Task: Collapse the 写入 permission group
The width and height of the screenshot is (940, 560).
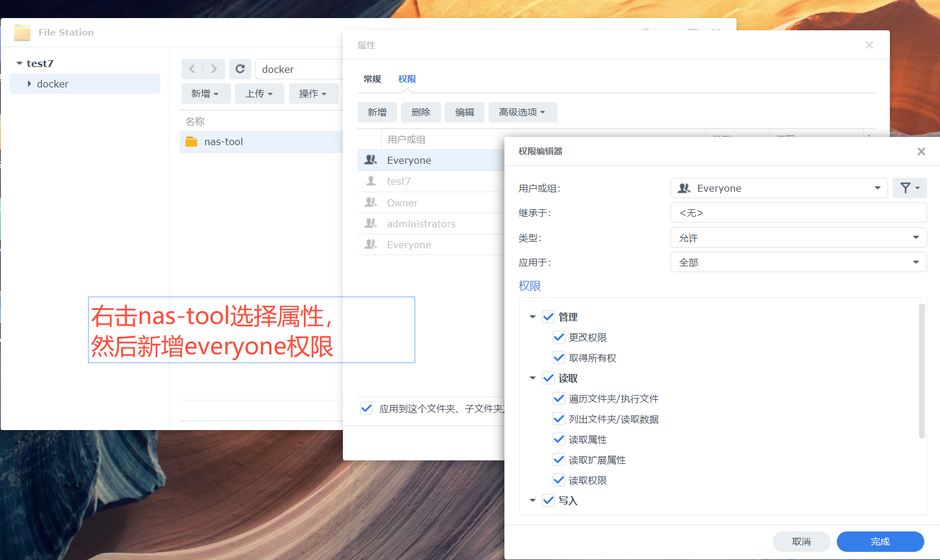Action: [x=532, y=501]
